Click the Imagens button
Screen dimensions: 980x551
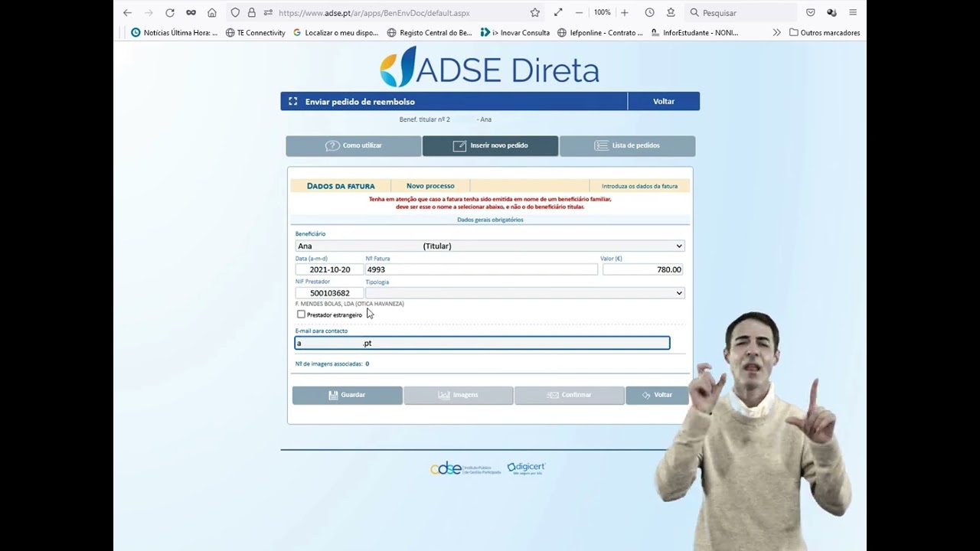click(x=459, y=395)
